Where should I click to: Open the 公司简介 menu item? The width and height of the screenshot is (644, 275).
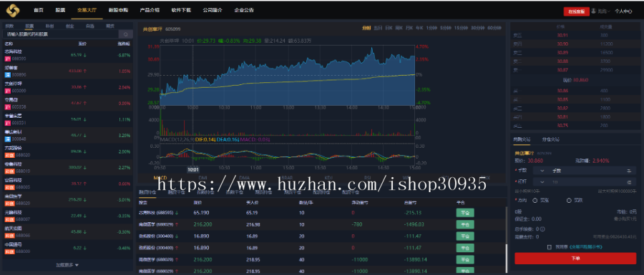point(213,10)
